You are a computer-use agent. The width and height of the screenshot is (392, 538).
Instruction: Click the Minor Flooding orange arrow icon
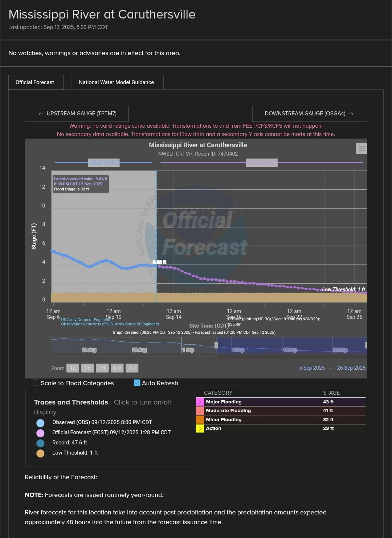(x=200, y=420)
